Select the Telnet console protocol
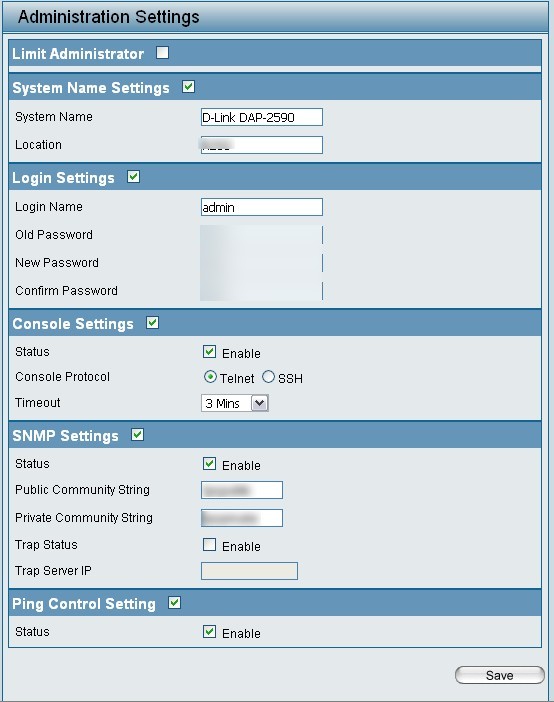This screenshot has height=702, width=554. point(210,377)
